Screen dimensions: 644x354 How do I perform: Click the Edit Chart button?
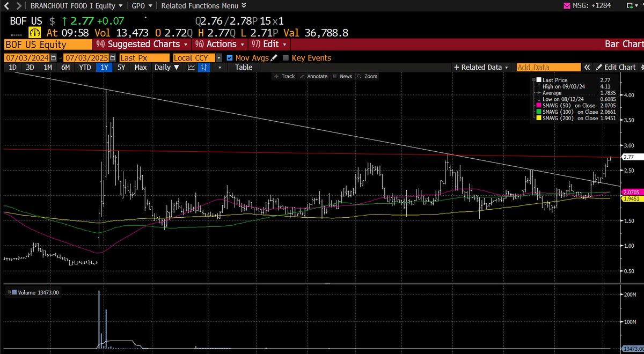pos(616,68)
